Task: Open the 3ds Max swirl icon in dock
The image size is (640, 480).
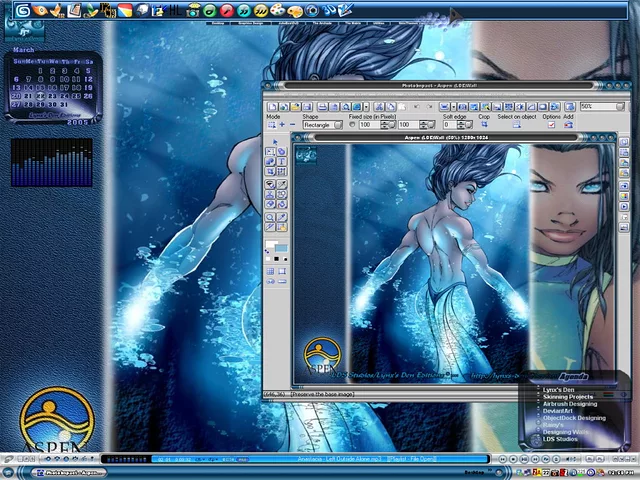Action: coord(23,11)
